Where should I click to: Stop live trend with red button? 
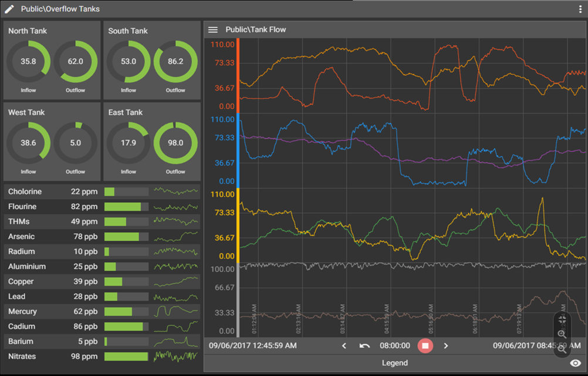tap(425, 346)
